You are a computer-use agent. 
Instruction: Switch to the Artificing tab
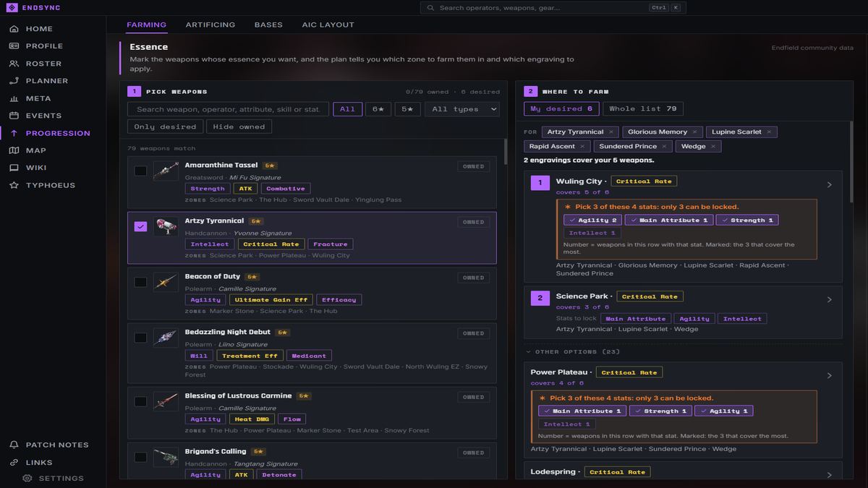click(210, 25)
